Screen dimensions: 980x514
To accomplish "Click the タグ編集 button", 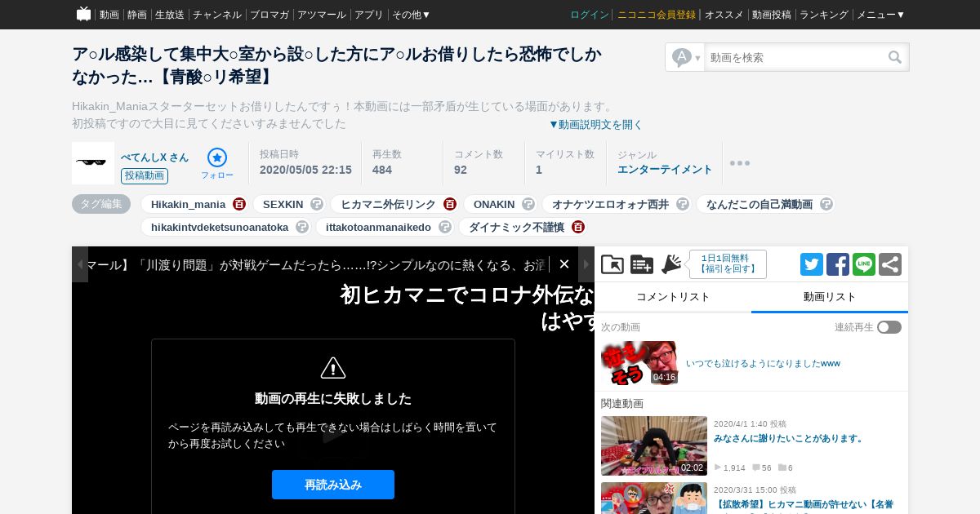I will (101, 204).
